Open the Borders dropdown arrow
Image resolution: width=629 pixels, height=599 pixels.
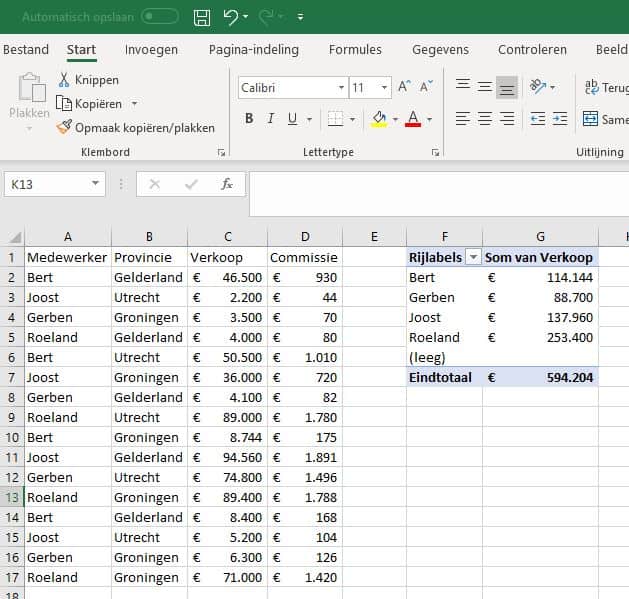pos(352,119)
